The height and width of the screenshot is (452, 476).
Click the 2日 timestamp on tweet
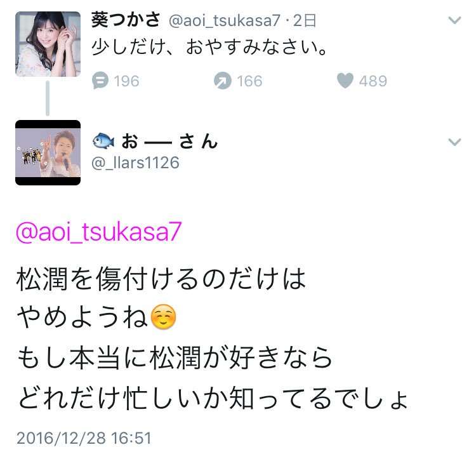305,21
